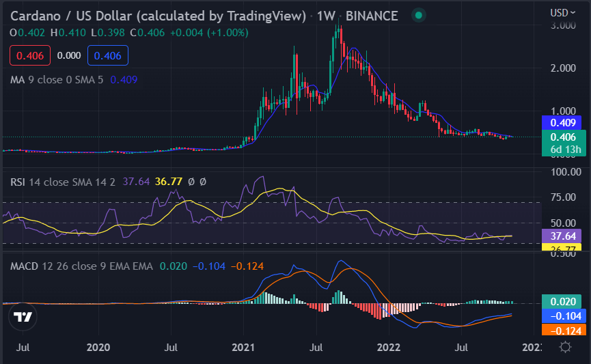Click the purple 37.64 RSI axis label
The height and width of the screenshot is (364, 591).
562,236
